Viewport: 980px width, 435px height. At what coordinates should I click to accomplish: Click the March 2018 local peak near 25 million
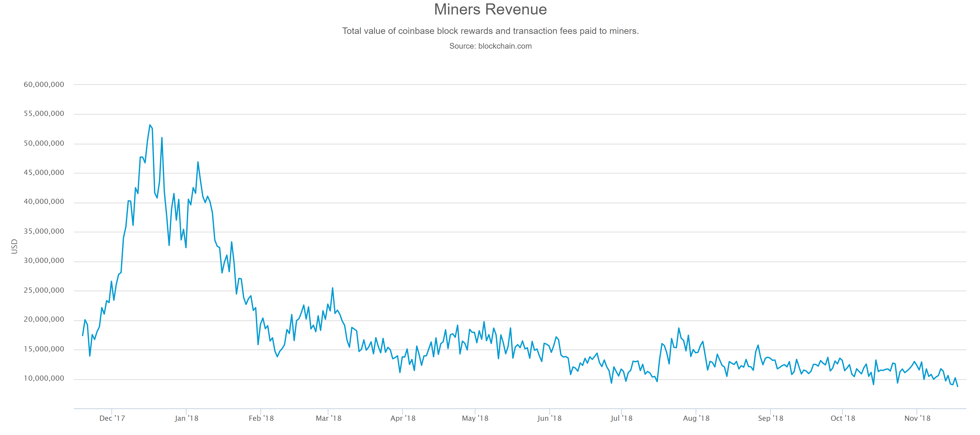(x=333, y=288)
